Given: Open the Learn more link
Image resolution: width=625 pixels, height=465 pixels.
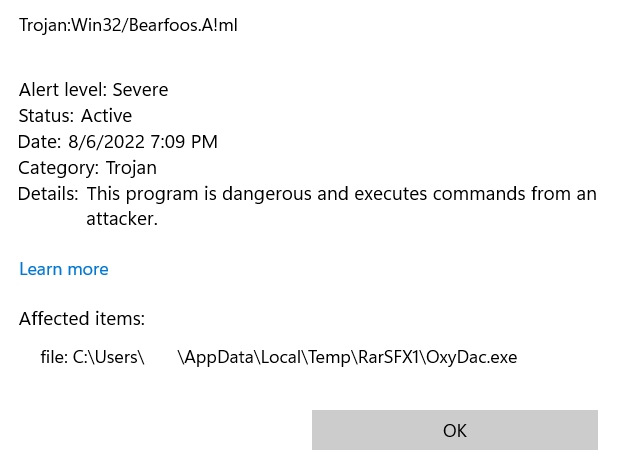Looking at the screenshot, I should [x=63, y=269].
